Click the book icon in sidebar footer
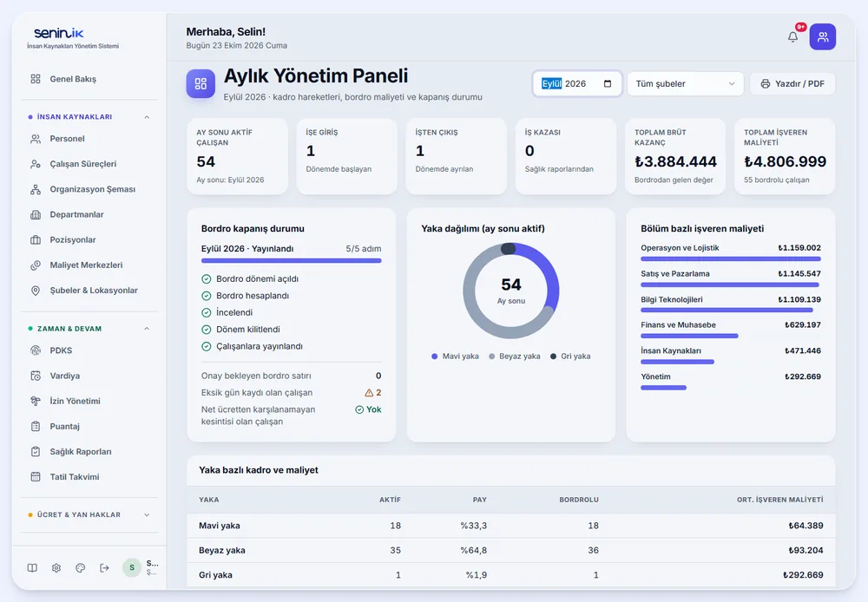Viewport: 868px width, 602px height. (x=32, y=567)
